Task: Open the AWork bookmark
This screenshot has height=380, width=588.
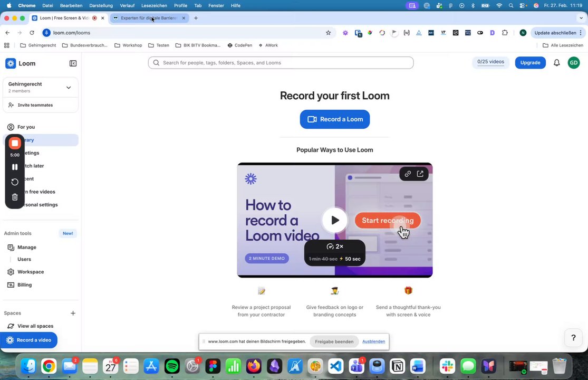Action: 268,45
